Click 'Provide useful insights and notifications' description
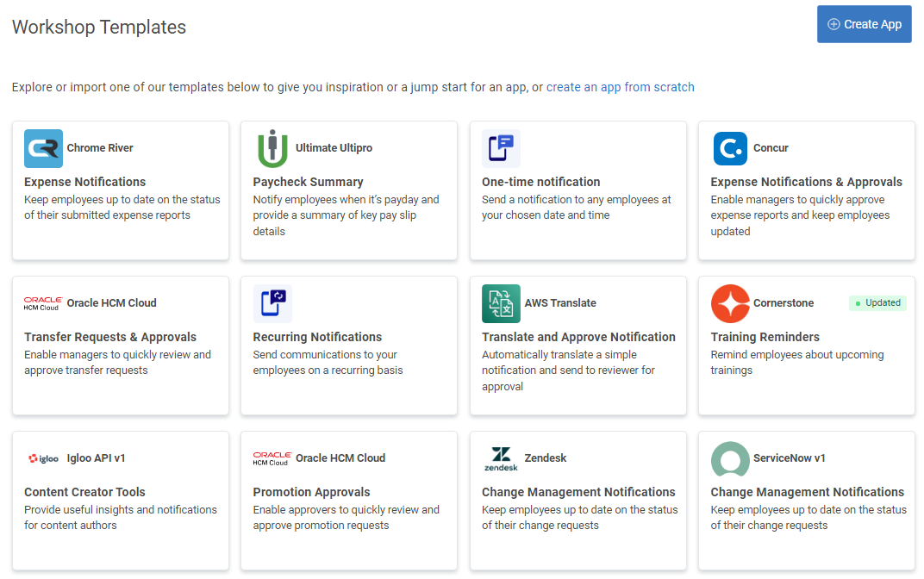Screen dimensions: 924x579 (x=121, y=517)
